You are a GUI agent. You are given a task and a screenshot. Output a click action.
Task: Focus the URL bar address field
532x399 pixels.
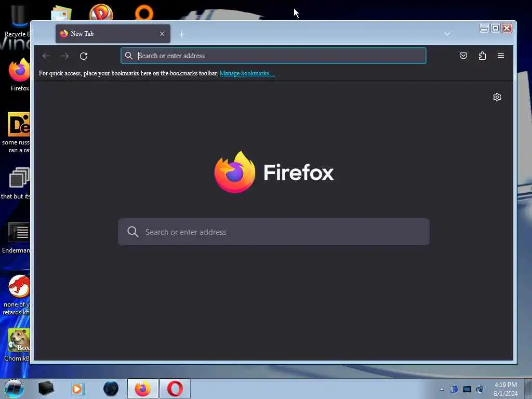tap(273, 56)
